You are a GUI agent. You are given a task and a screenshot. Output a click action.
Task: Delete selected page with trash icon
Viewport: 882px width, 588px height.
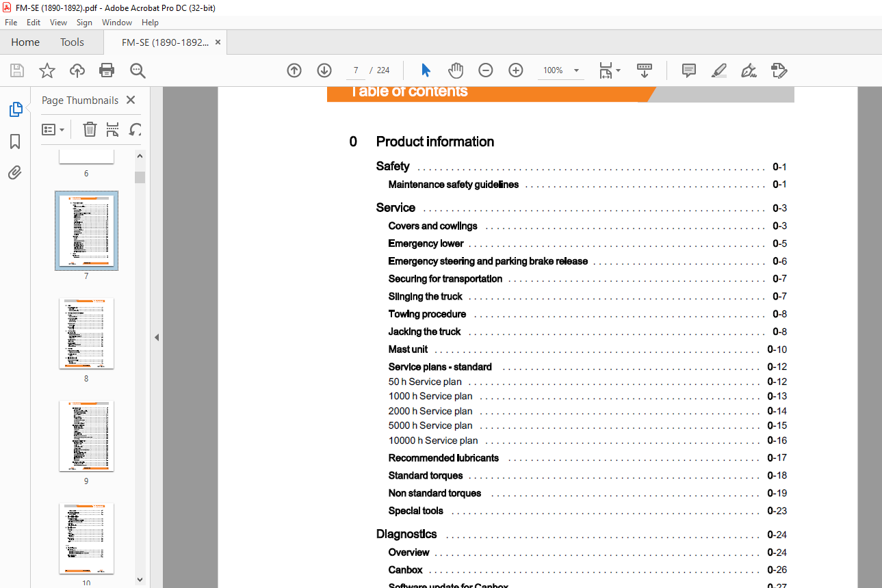(x=90, y=129)
